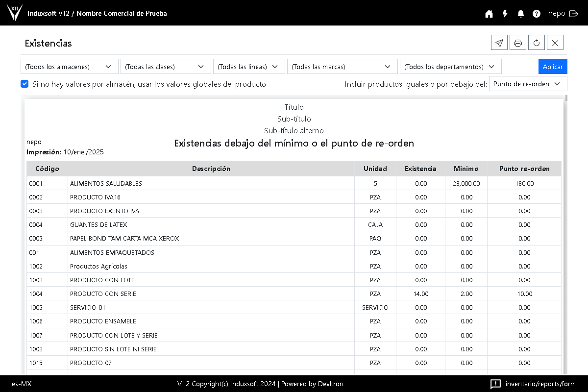The height and width of the screenshot is (392, 588).
Task: Toggle global product values checkbox
Action: [x=24, y=84]
